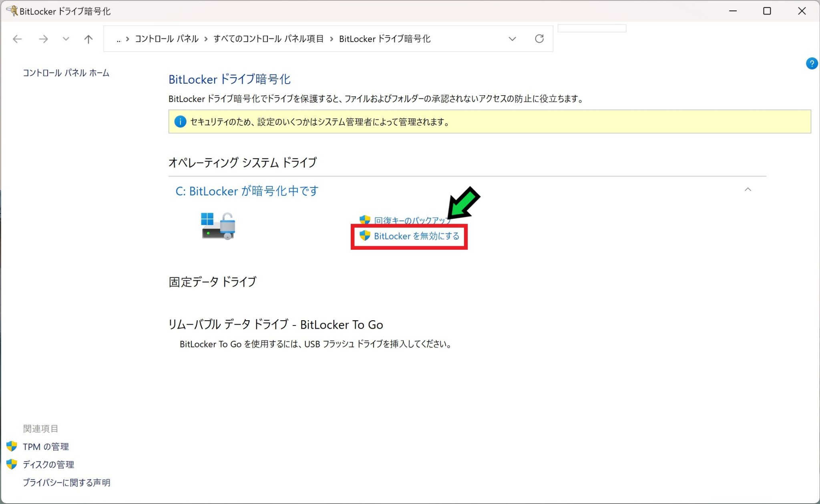Click the encrypted drive lock icon for C:
The width and height of the screenshot is (820, 504).
[218, 226]
